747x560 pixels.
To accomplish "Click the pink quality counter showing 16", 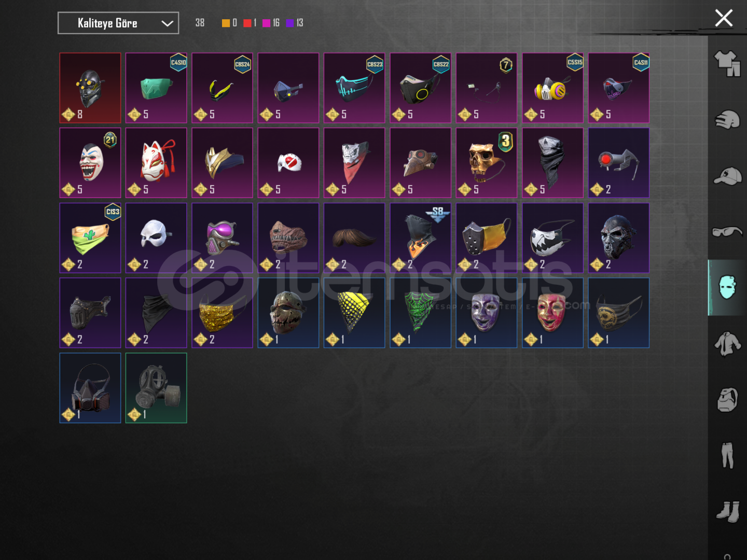I will pos(271,23).
